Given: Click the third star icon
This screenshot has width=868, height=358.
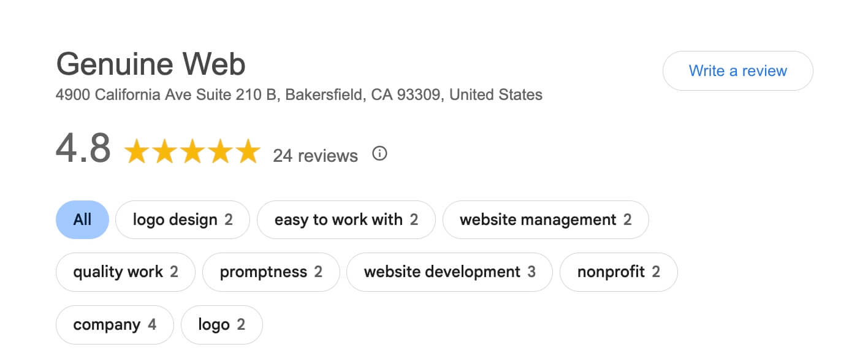Looking at the screenshot, I should click(192, 151).
